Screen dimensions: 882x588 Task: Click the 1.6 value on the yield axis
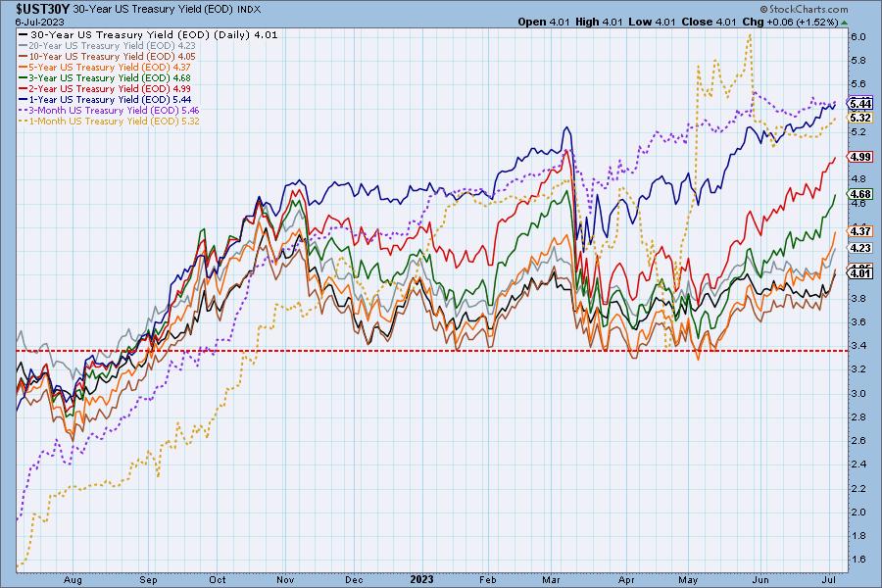pyautogui.click(x=857, y=560)
